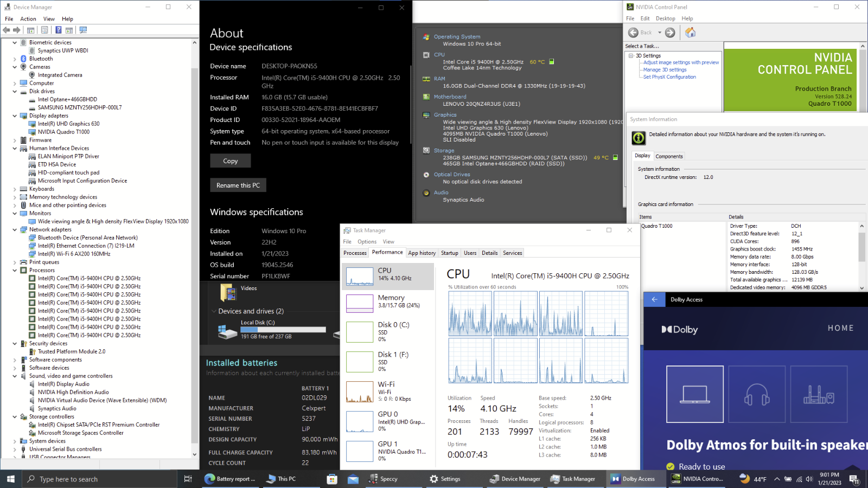The image size is (868, 488).
Task: Switch to App history tab
Action: tap(422, 253)
